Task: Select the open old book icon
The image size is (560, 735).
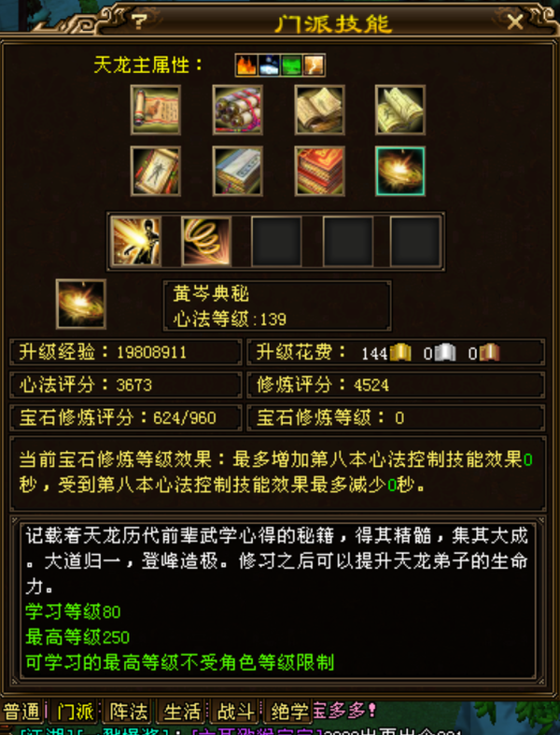Action: click(x=319, y=109)
